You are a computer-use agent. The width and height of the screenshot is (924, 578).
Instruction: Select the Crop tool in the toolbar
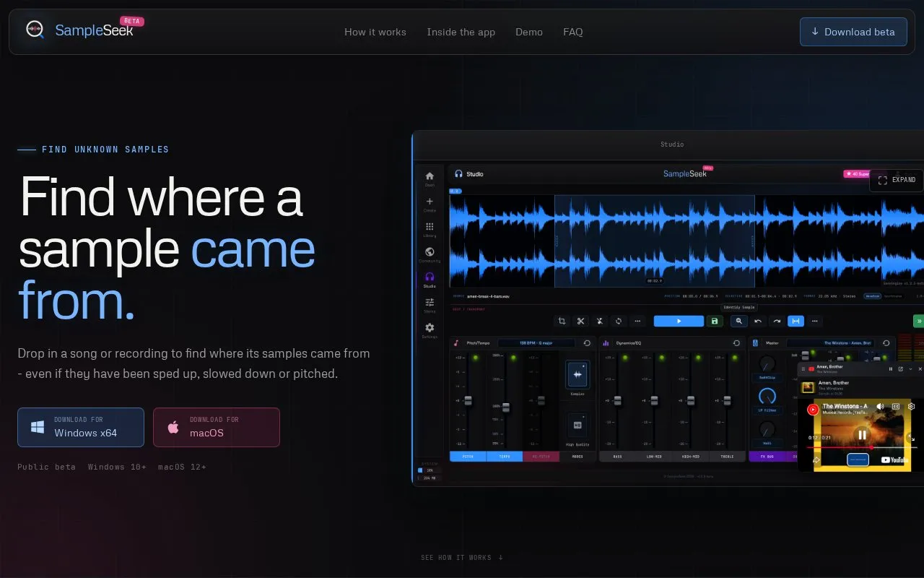point(562,321)
